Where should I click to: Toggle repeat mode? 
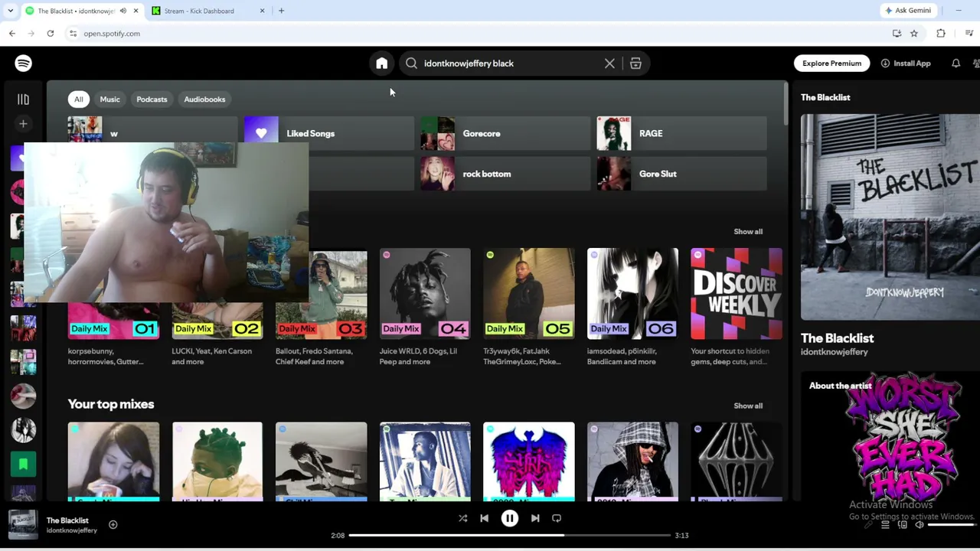[x=557, y=518]
